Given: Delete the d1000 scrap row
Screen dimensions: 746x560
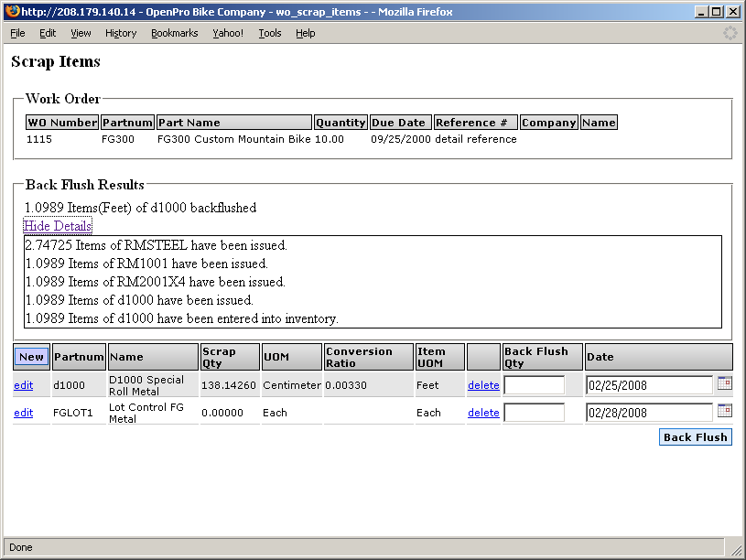Looking at the screenshot, I should pos(483,385).
